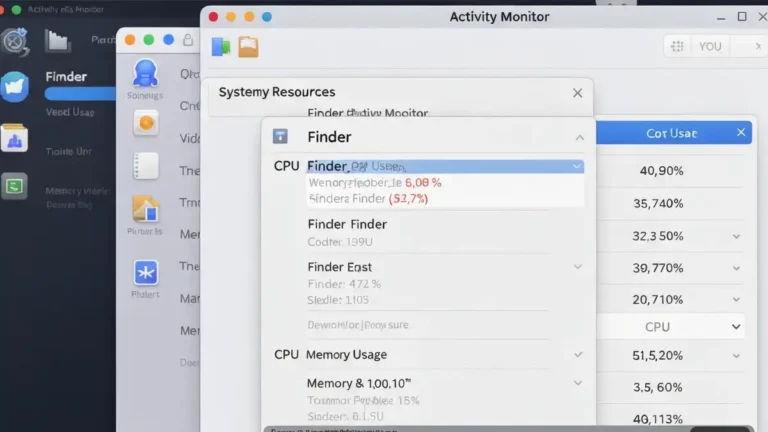This screenshot has height=432, width=768.
Task: Click the Codter: 199U line
Action: tap(340, 242)
